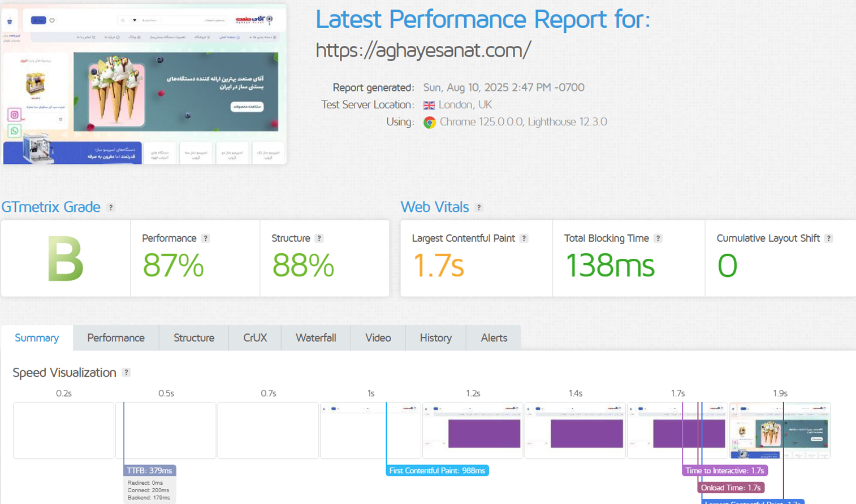Screen dimensions: 856x504
Task: Click the TTFB 379ms timeline marker
Action: pyautogui.click(x=150, y=471)
